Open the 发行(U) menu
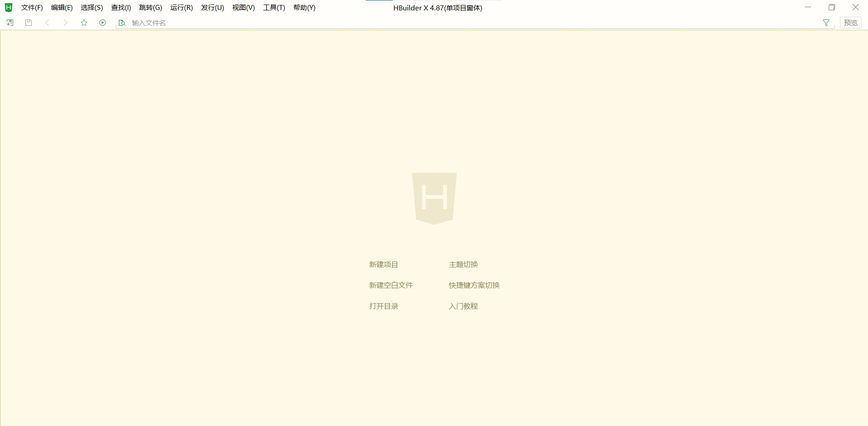The width and height of the screenshot is (868, 426). point(212,8)
